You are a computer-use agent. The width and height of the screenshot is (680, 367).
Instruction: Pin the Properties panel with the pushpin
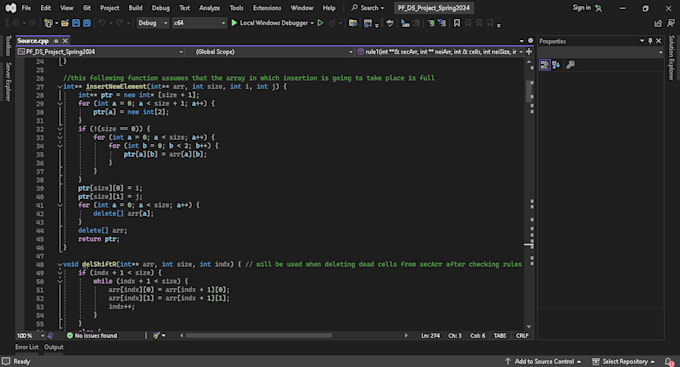(x=650, y=41)
